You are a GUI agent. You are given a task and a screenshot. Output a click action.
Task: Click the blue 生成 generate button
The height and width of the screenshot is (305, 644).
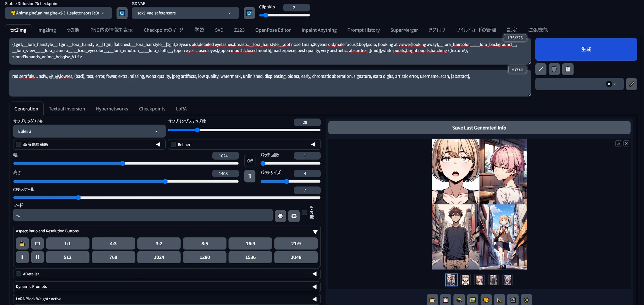coord(586,49)
